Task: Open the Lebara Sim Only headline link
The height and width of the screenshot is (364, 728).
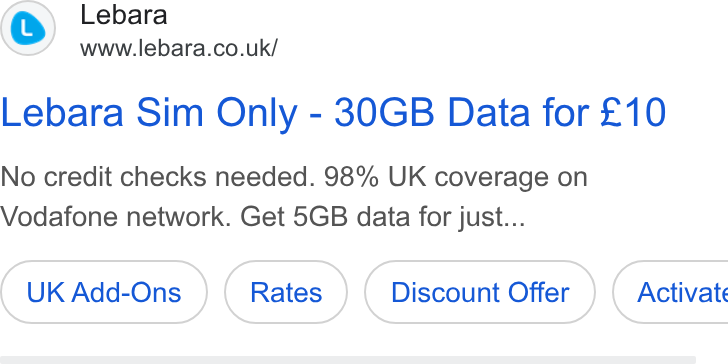Action: (x=333, y=112)
